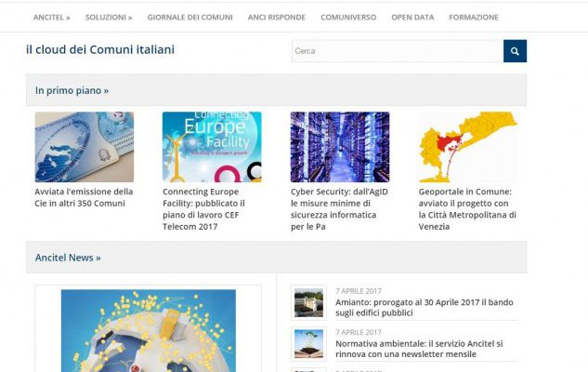This screenshot has height=372, width=588.
Task: Click 'il cloud dei Comuni italiani' tagline
Action: (100, 49)
